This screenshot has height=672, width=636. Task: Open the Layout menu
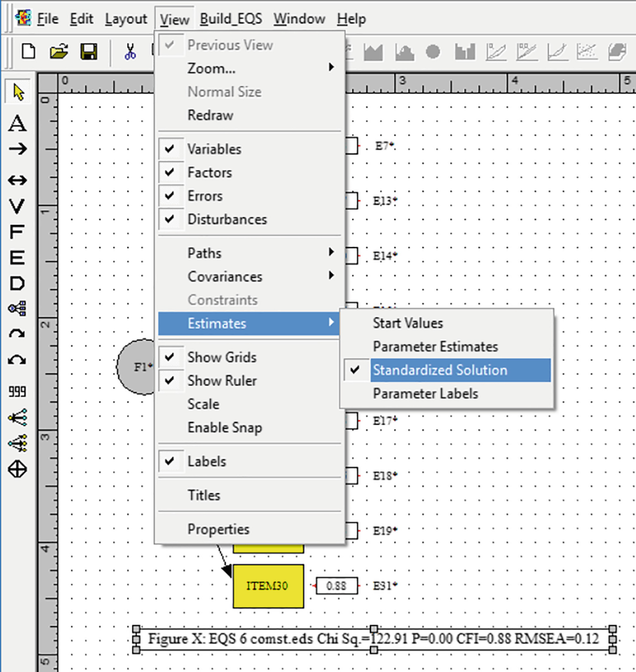(x=126, y=19)
